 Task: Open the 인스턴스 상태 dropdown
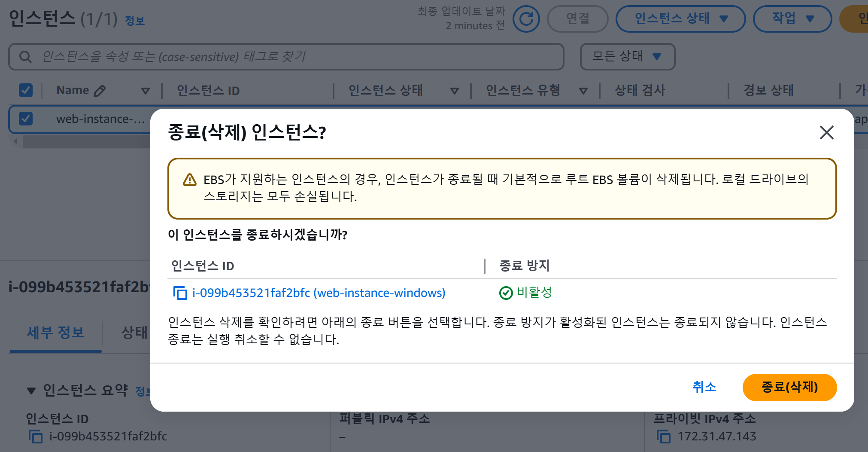point(680,19)
